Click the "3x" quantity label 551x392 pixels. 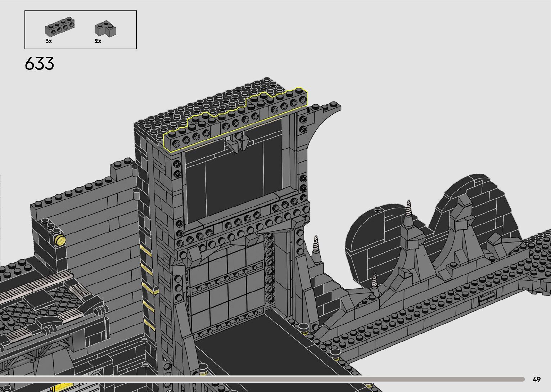[49, 41]
